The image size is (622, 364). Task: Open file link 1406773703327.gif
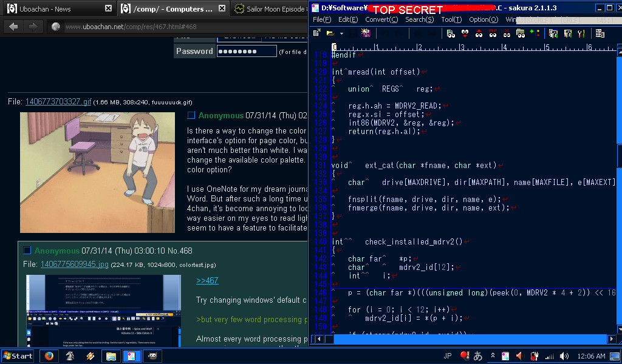tap(58, 102)
